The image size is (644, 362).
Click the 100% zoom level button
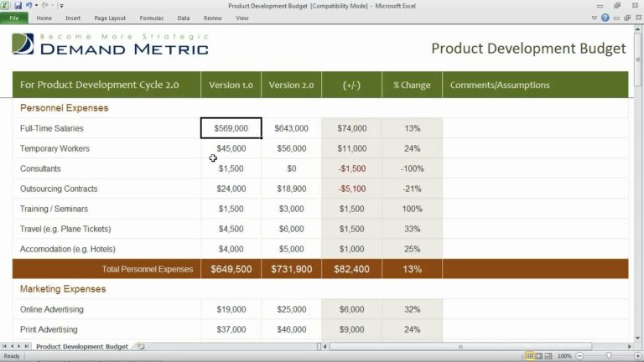pos(565,356)
